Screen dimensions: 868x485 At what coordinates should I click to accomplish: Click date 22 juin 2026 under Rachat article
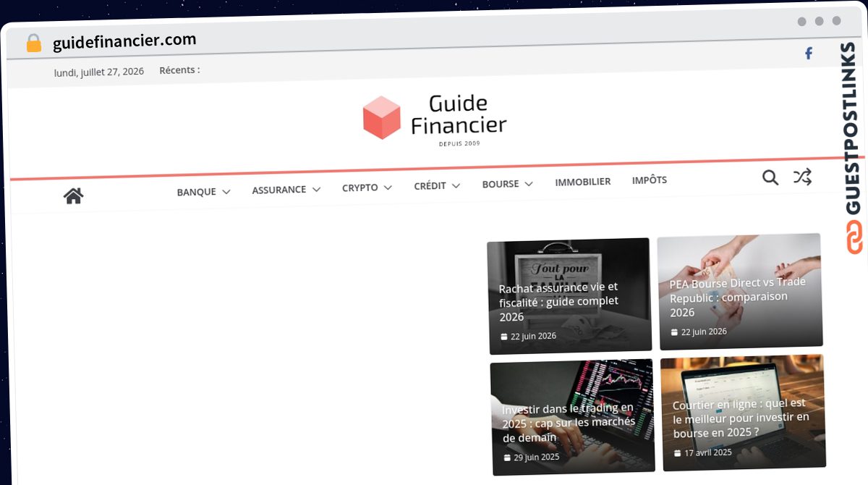(x=534, y=336)
